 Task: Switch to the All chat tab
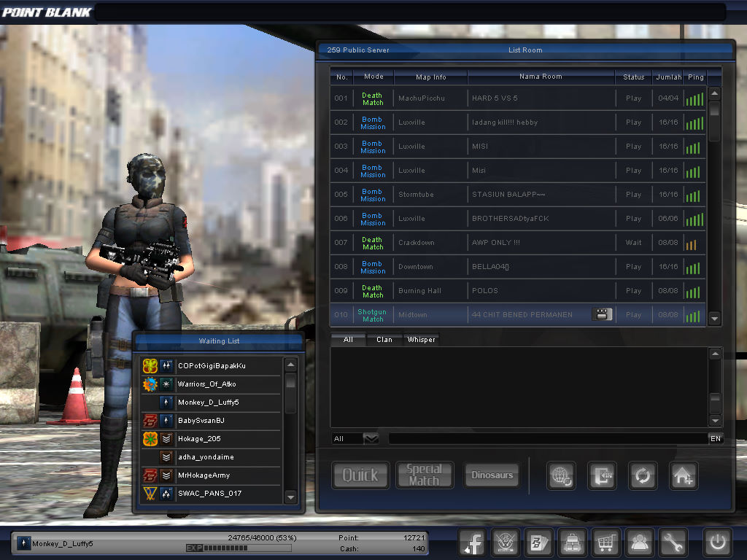[348, 340]
